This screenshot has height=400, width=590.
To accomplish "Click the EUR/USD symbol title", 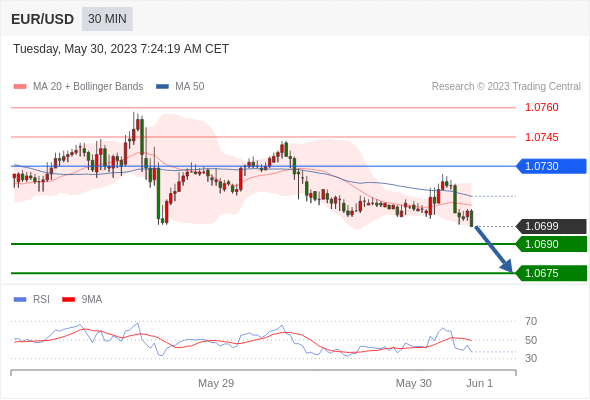I will 43,19.
